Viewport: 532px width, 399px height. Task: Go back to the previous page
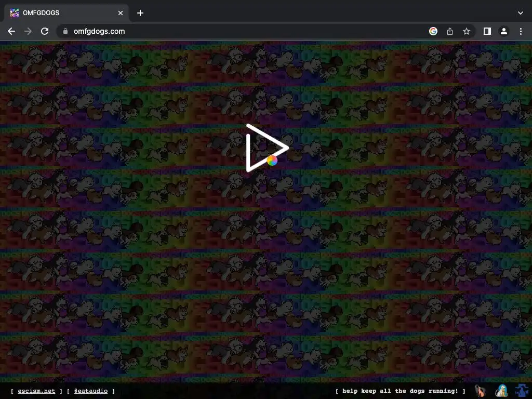(11, 31)
